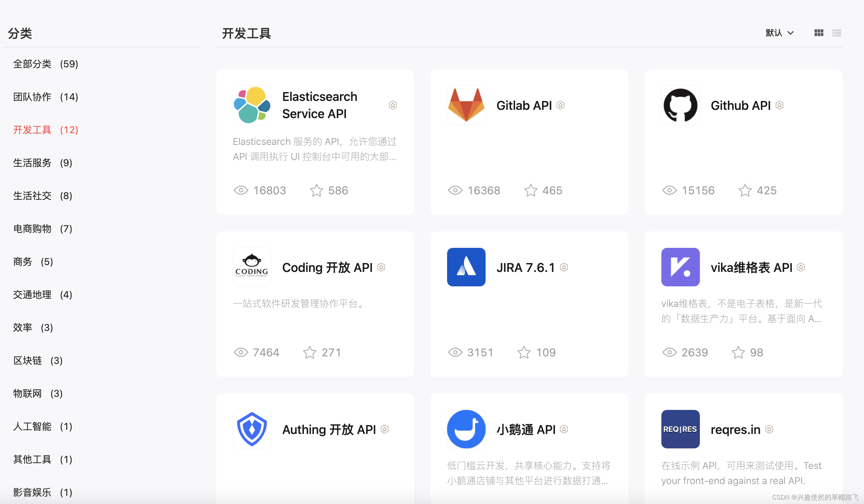Click the 586 star count
The image size is (864, 504).
pos(338,190)
